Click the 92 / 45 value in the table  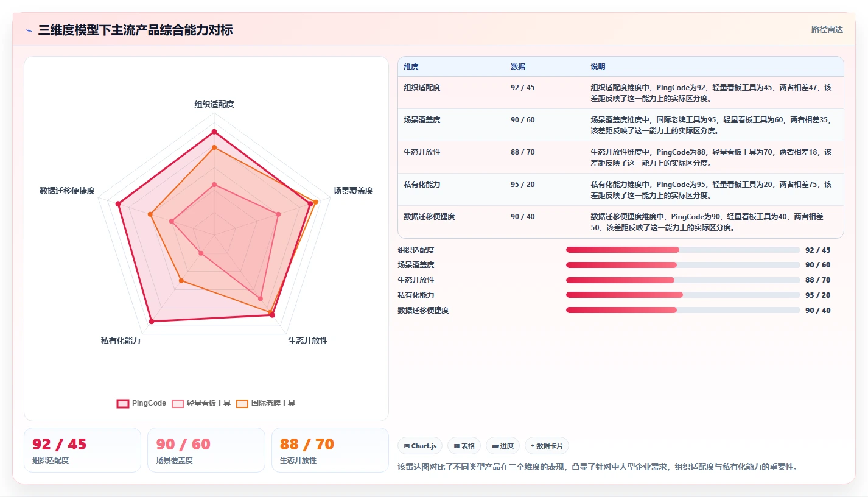coord(522,88)
